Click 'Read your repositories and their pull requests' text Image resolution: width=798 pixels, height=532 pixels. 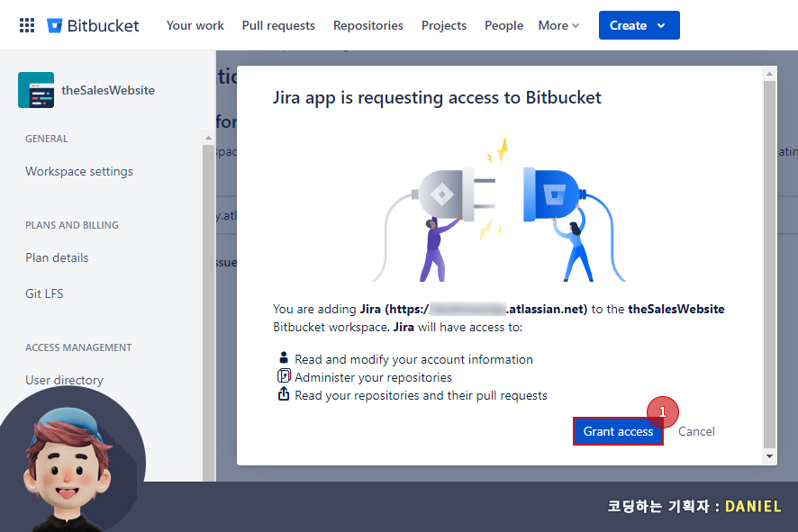421,396
